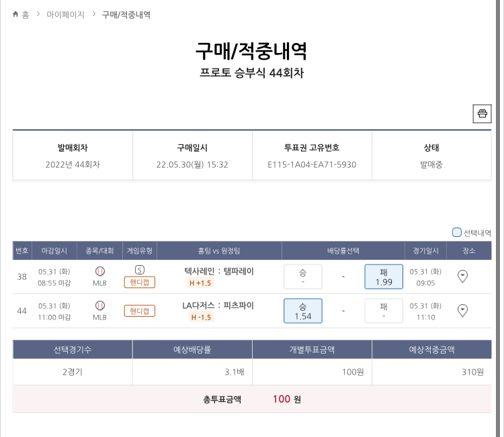
Task: Click status value 발매중
Action: coord(431,164)
